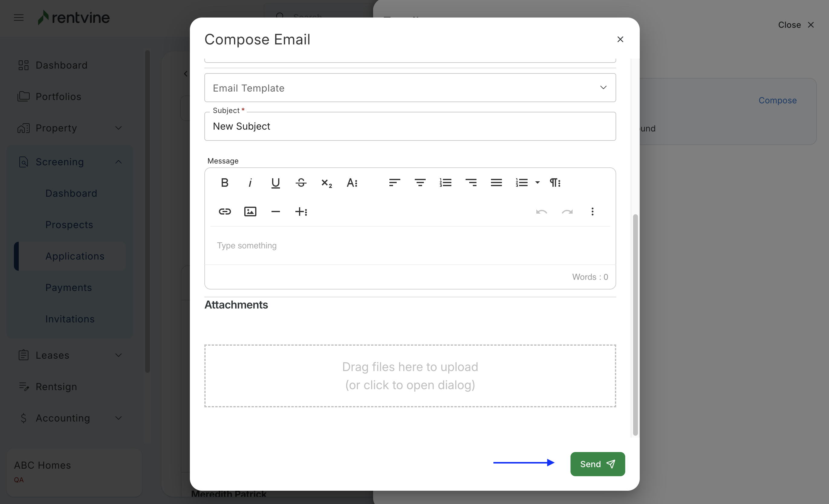Open more editor options menu
829x504 pixels.
tap(593, 212)
